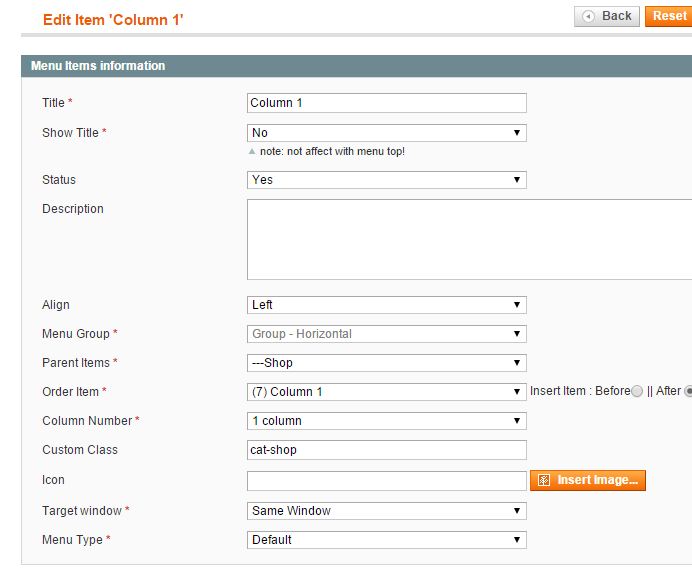The width and height of the screenshot is (692, 581).
Task: Expand the Menu Type dropdown
Action: point(387,540)
